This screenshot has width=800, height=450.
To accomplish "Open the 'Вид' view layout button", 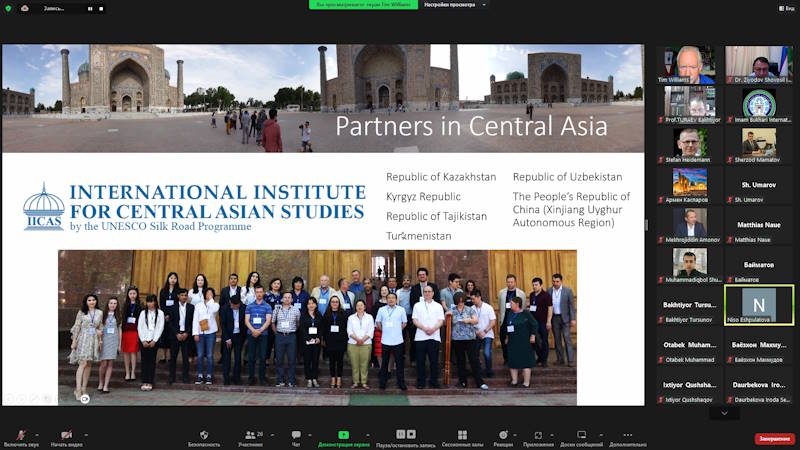I will (x=786, y=8).
